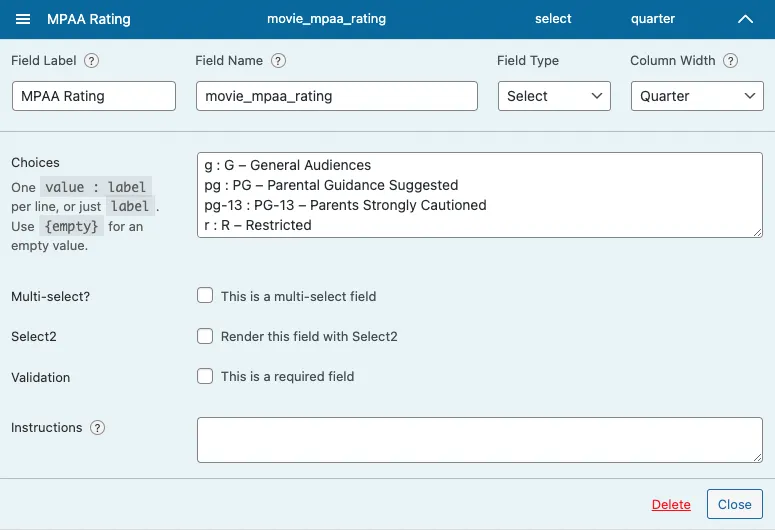The height and width of the screenshot is (530, 775).
Task: Mark this as a required field
Action: tap(205, 376)
